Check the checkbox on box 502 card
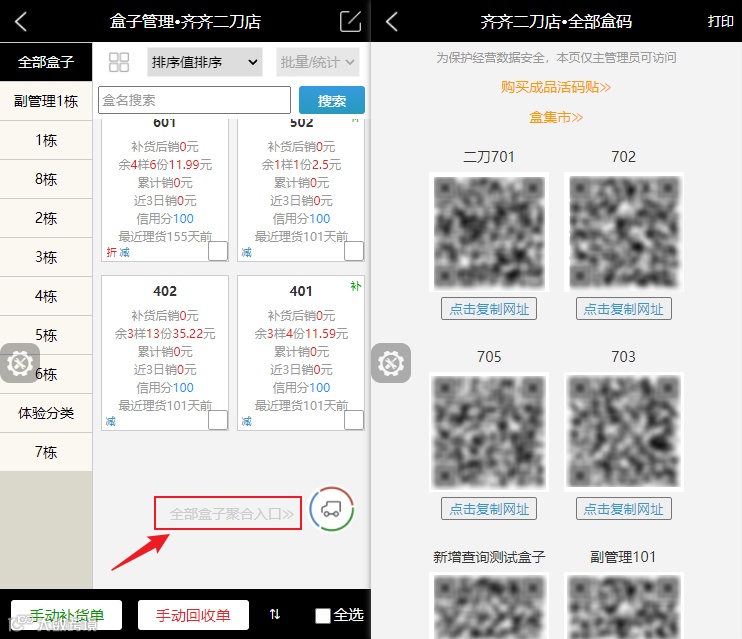742x639 pixels. click(354, 251)
